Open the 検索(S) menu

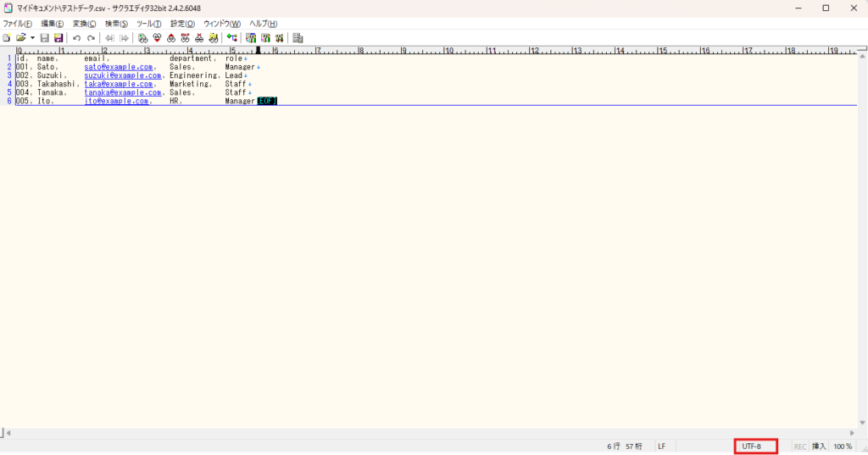click(x=116, y=24)
